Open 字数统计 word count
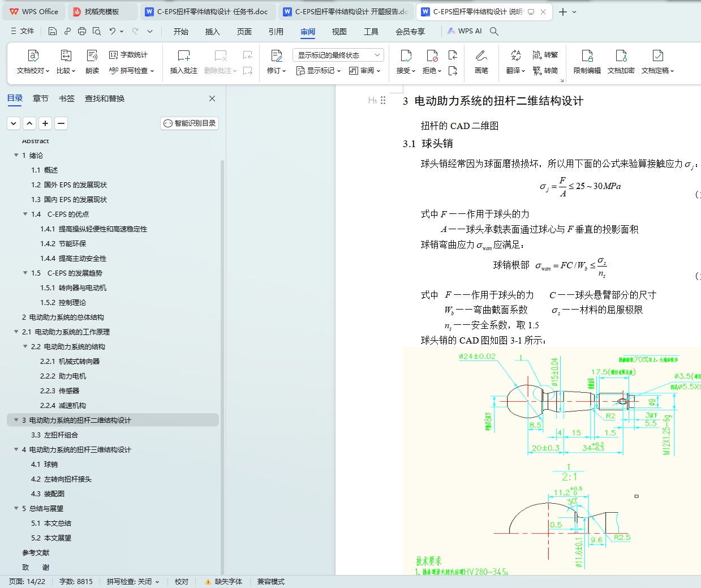 coord(128,55)
